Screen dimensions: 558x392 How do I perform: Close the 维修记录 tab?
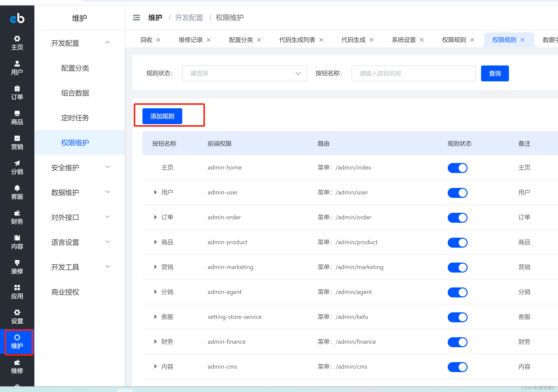point(209,40)
